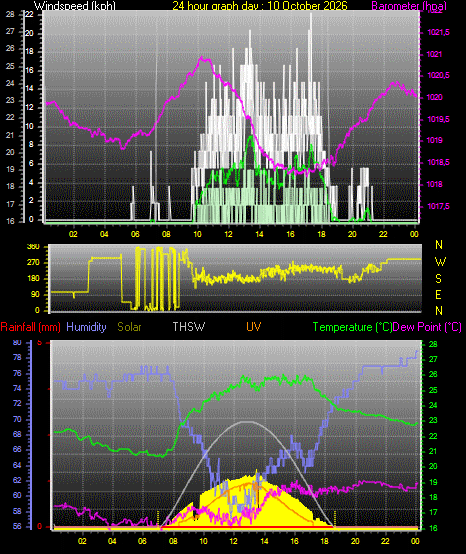Select the 72 humidity scale value
The image size is (466, 554).
17,403
